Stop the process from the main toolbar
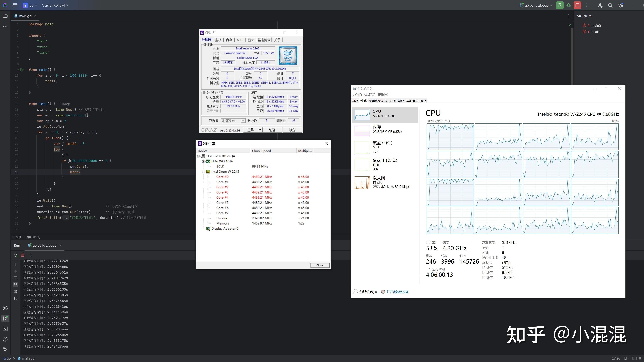The width and height of the screenshot is (644, 362). [577, 5]
